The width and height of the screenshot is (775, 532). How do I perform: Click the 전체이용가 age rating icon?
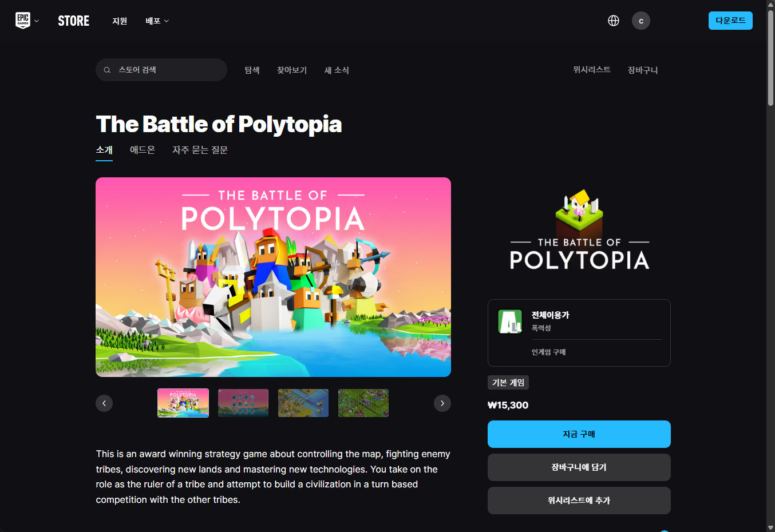click(x=510, y=321)
